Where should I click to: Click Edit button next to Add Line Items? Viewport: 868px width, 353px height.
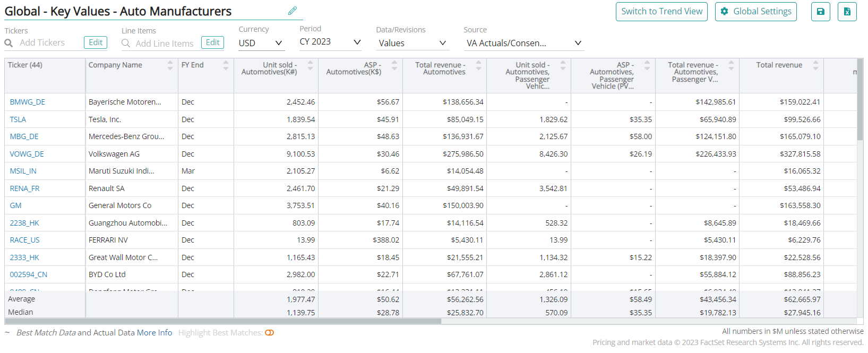[x=212, y=42]
